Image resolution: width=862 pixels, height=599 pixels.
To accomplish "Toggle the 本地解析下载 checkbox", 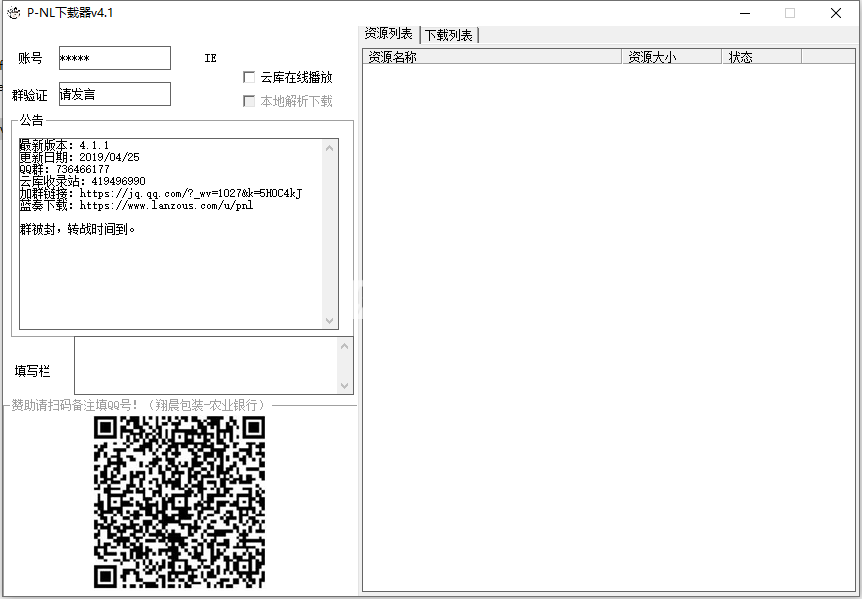I will tap(249, 101).
